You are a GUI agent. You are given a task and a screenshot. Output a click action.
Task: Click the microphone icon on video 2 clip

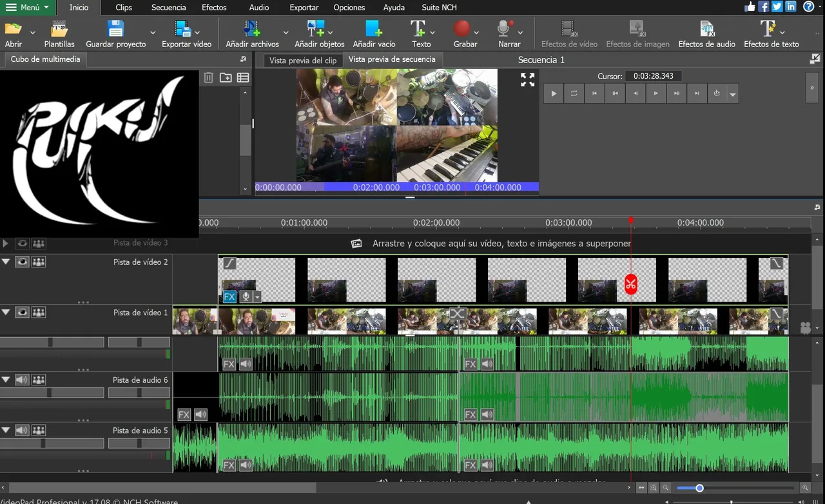246,297
